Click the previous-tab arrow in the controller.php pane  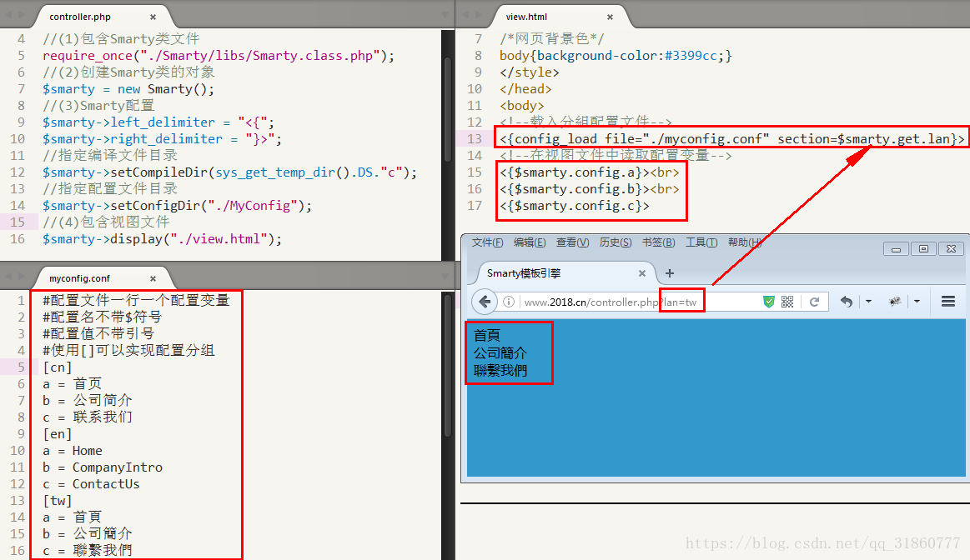pyautogui.click(x=8, y=14)
